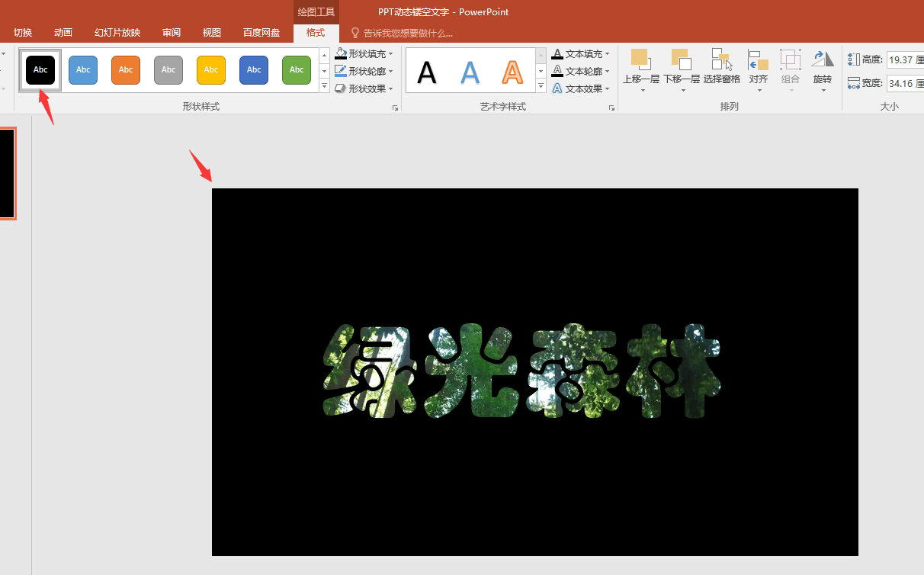The width and height of the screenshot is (924, 575).
Task: Open the 形状填充 (Shape Fill) options
Action: pyautogui.click(x=364, y=53)
